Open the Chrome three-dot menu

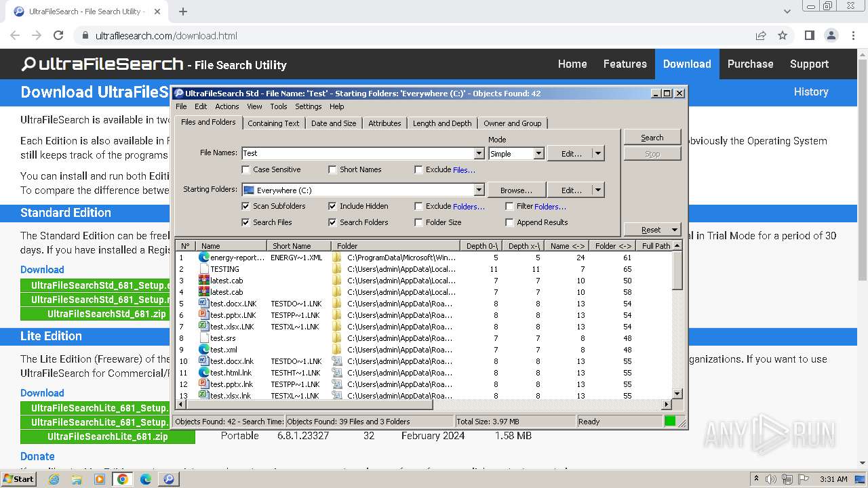pyautogui.click(x=852, y=35)
